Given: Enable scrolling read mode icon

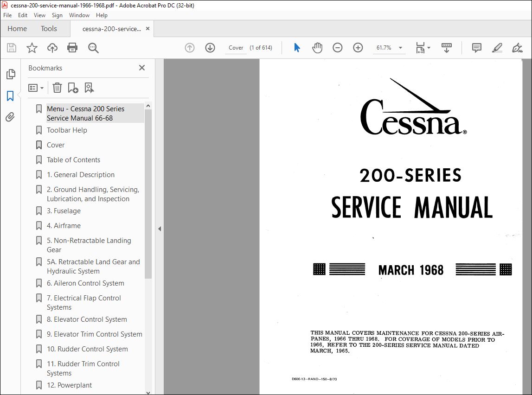Looking at the screenshot, I should coord(447,48).
